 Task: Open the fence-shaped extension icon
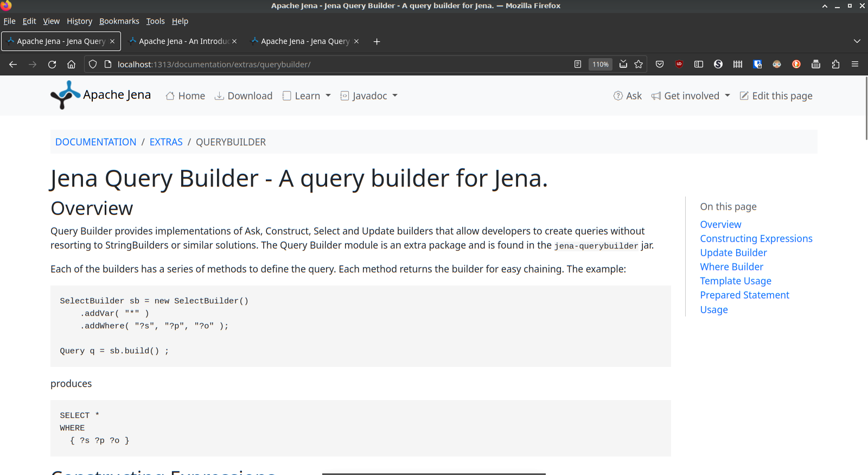(738, 64)
